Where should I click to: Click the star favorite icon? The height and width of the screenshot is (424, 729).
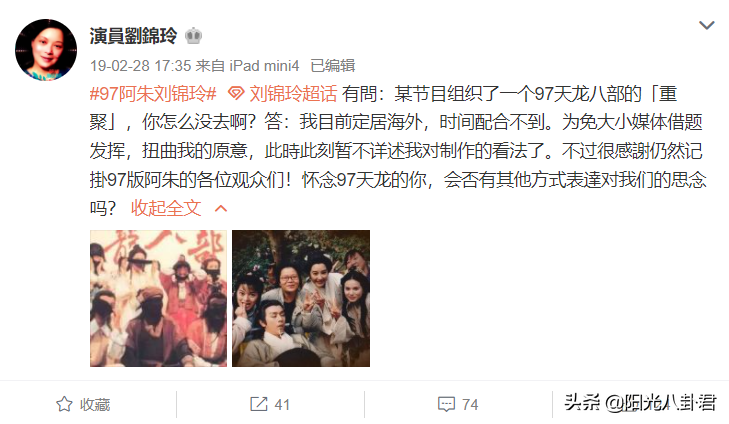(x=64, y=404)
